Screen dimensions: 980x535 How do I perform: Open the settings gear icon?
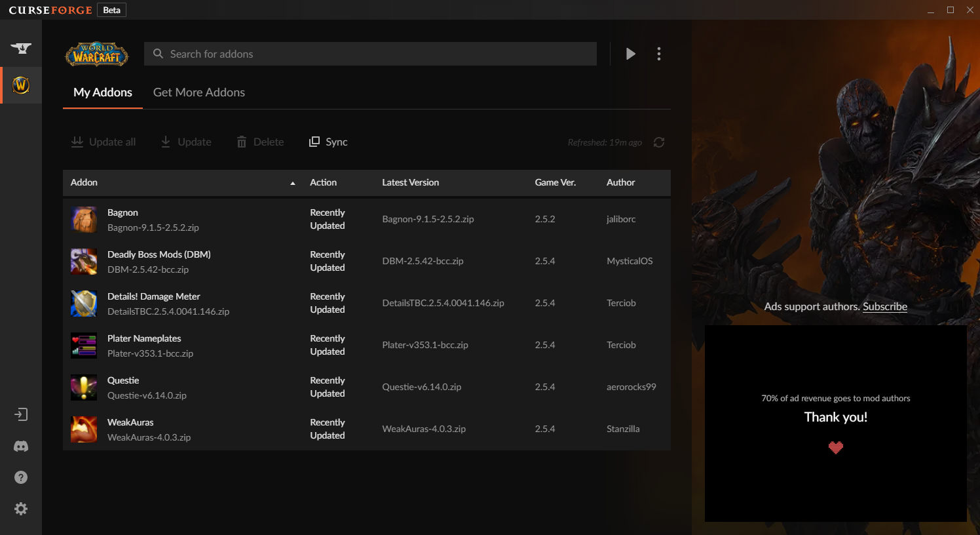click(x=21, y=509)
